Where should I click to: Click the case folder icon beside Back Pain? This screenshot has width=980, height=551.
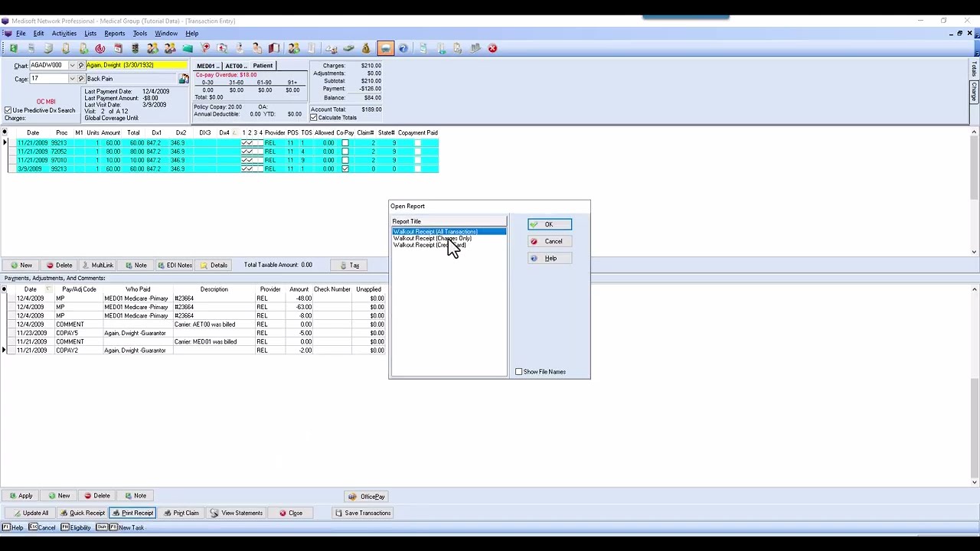point(184,79)
